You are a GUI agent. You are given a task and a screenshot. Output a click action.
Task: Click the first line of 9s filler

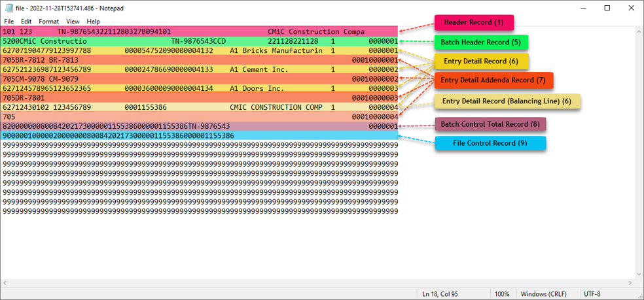point(200,145)
